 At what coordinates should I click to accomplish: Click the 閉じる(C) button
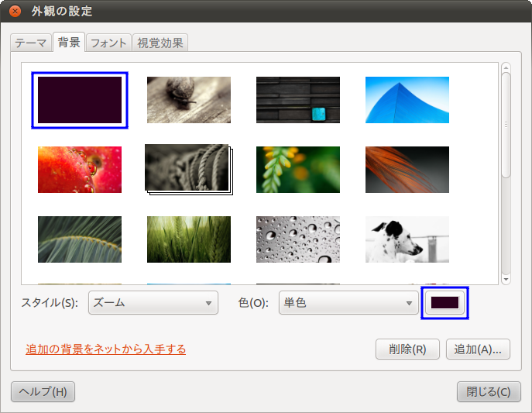(489, 391)
